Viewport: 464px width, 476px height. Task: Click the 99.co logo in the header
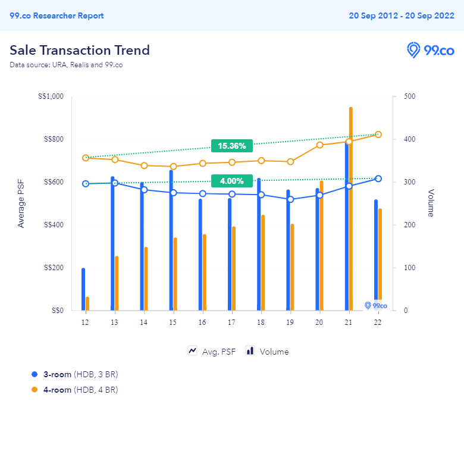tap(430, 50)
